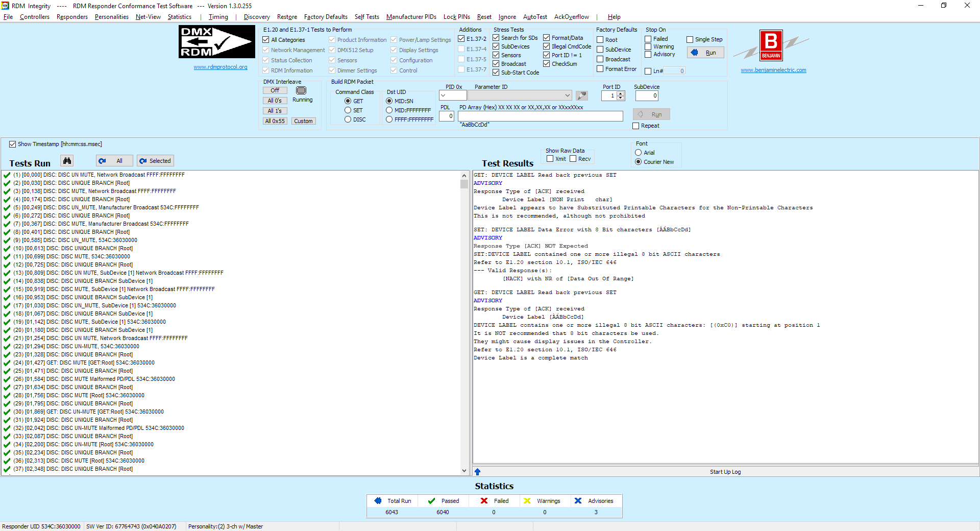Uncheck the All Categories checkbox

(x=266, y=40)
